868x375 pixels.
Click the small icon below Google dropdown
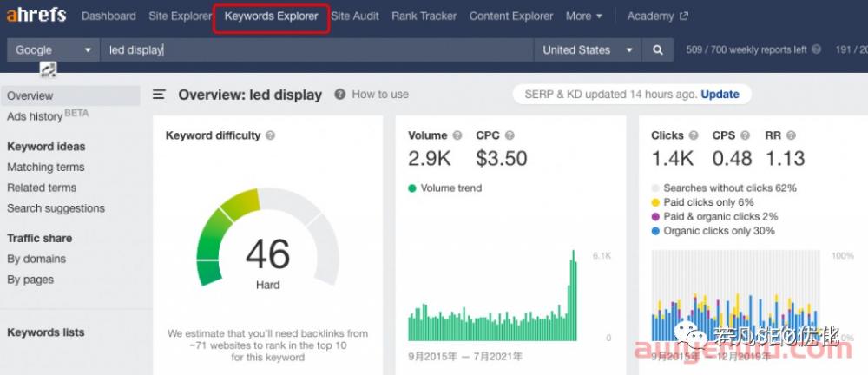coord(48,69)
